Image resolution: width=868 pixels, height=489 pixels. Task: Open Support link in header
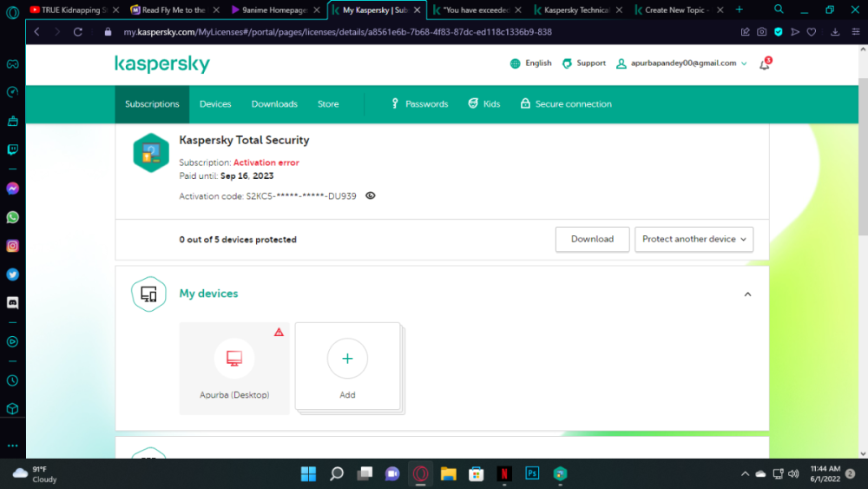[584, 63]
